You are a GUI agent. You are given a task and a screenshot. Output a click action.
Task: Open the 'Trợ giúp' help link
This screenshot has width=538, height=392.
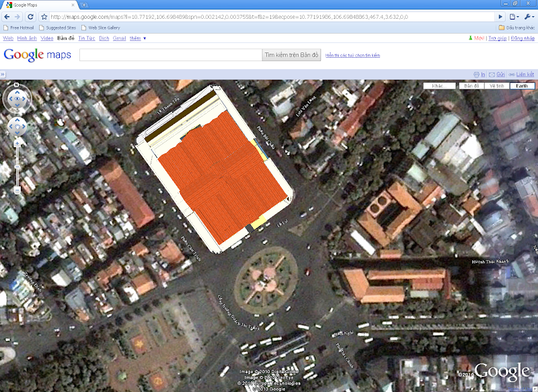[497, 38]
